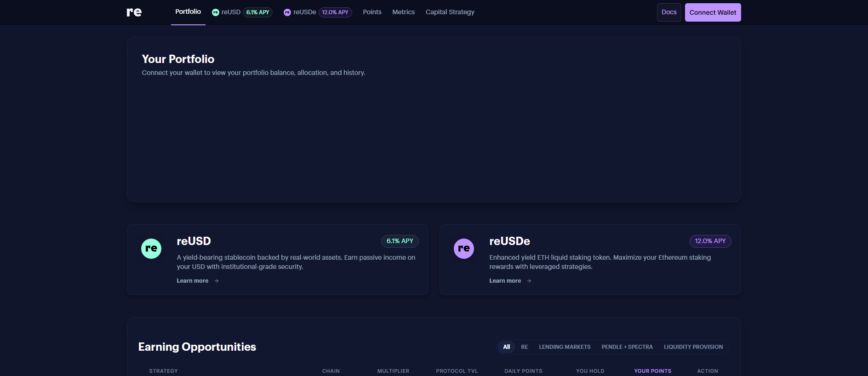
Task: Click the Chain column header
Action: [x=331, y=371]
